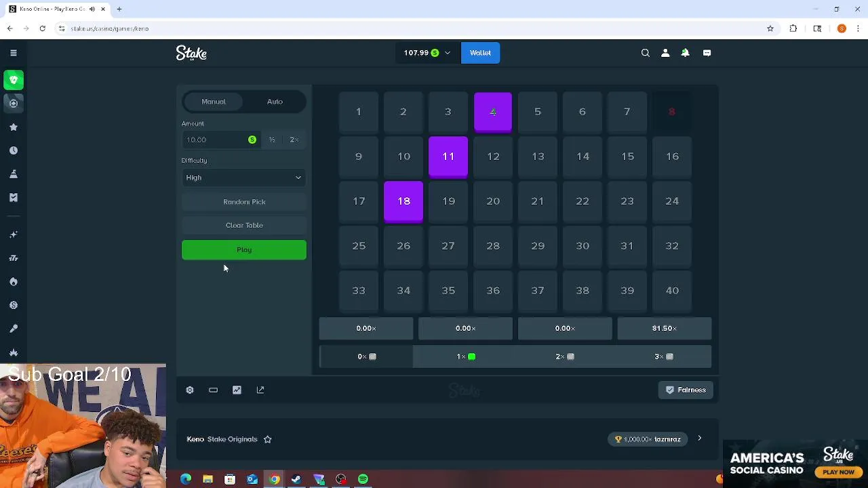Screen dimensions: 868x488
Task: Switch to the Auto tab
Action: pyautogui.click(x=275, y=102)
